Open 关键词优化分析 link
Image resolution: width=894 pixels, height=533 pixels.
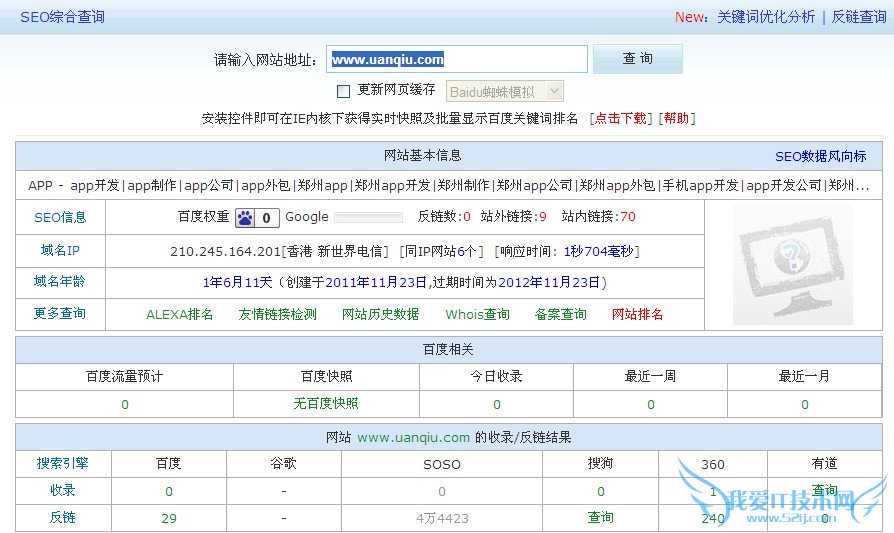(x=765, y=17)
